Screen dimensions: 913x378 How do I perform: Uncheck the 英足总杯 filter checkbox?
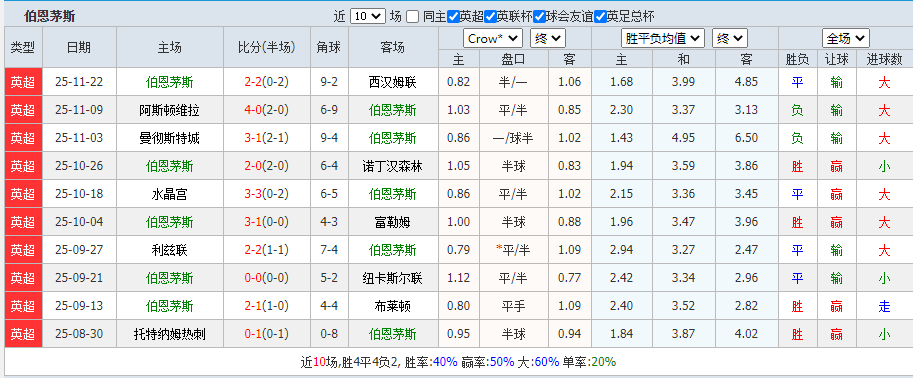pos(600,16)
